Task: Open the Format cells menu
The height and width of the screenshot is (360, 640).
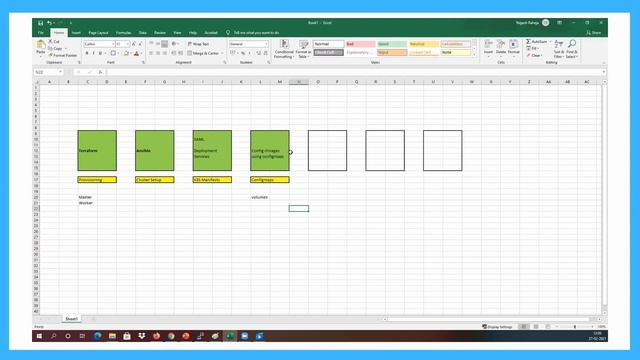Action: pos(513,47)
